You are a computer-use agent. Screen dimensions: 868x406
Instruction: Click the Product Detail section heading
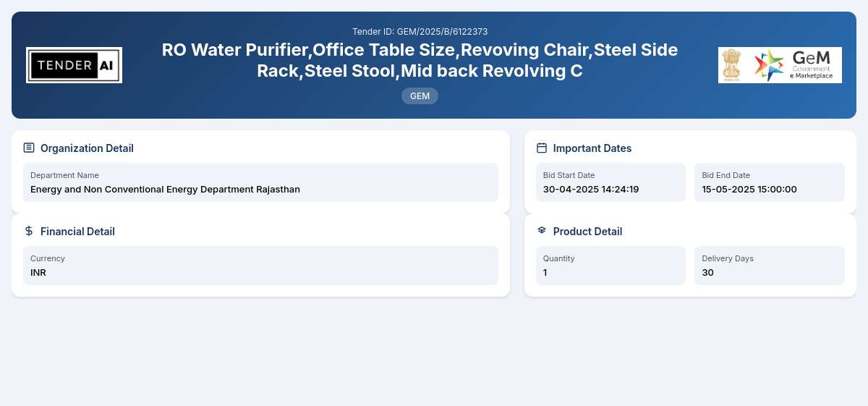(587, 232)
